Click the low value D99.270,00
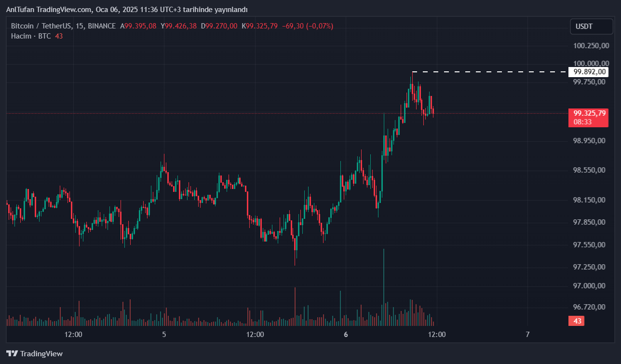Image resolution: width=621 pixels, height=364 pixels. tap(219, 26)
